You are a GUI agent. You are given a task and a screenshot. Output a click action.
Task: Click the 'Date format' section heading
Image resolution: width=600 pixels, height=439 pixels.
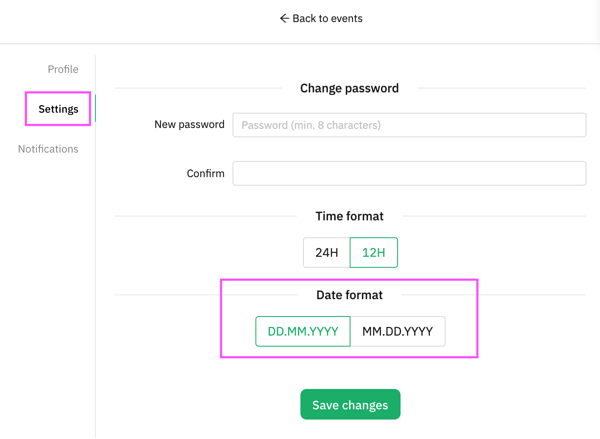(349, 295)
